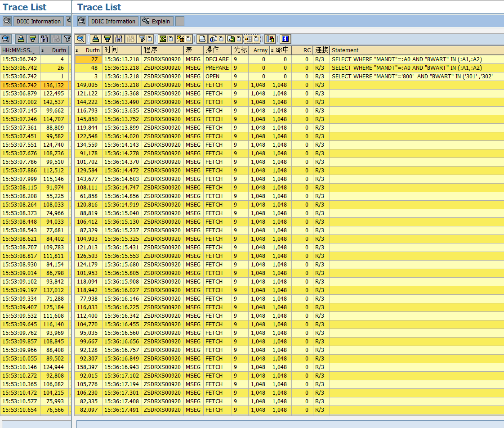Calculate totals with the sigma icon
The height and width of the screenshot is (428, 504).
pyautogui.click(x=164, y=39)
